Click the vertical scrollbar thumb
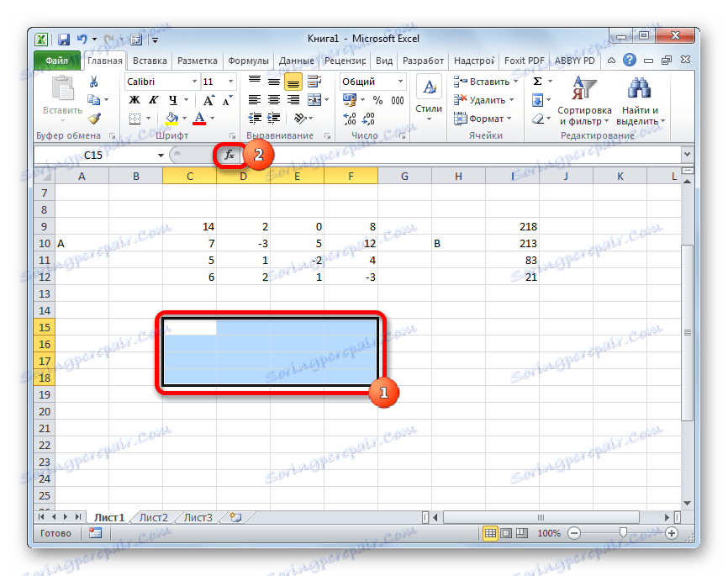Screen dimensions: 728x576 687,332
